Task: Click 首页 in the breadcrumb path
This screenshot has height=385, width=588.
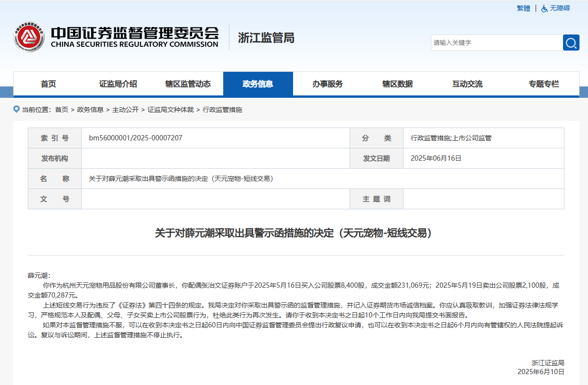Action: [61, 110]
